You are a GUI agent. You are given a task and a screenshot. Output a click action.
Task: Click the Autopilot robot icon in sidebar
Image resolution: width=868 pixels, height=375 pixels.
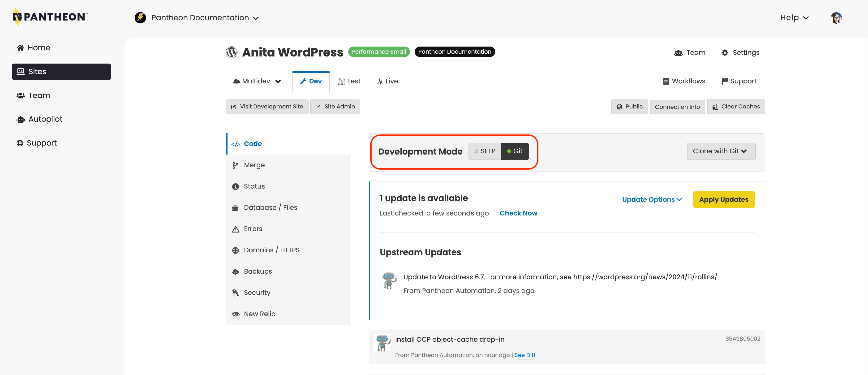(21, 119)
